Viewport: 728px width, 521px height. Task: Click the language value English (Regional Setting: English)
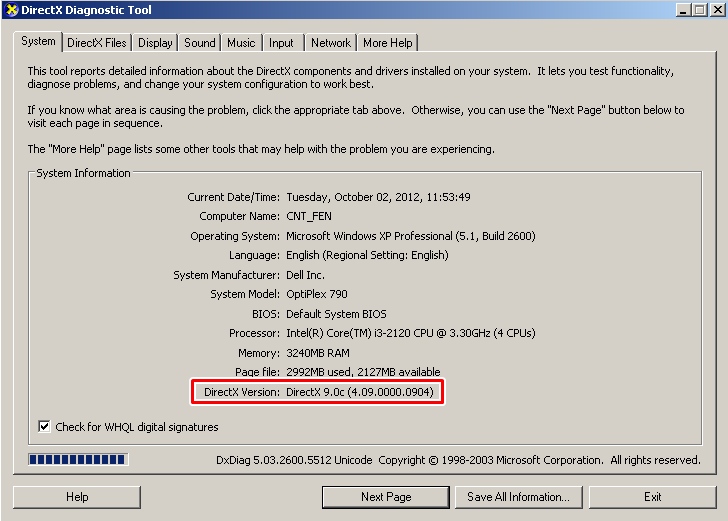coord(367,255)
